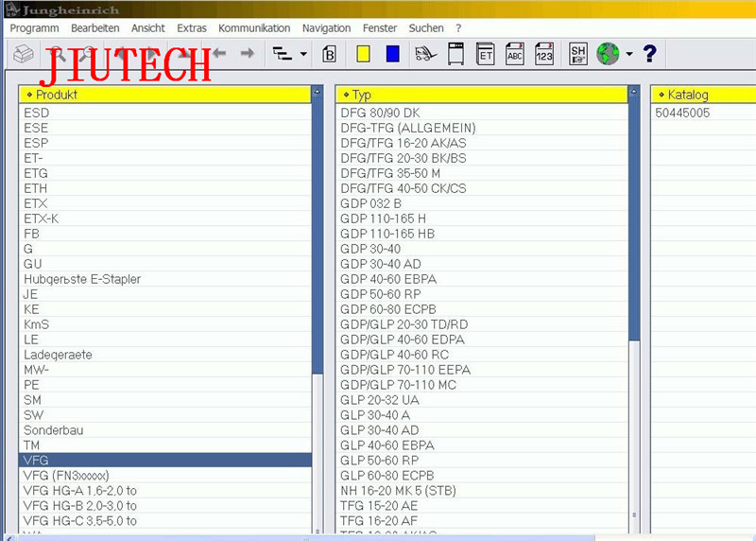Click the SH toolbar icon

(577, 54)
